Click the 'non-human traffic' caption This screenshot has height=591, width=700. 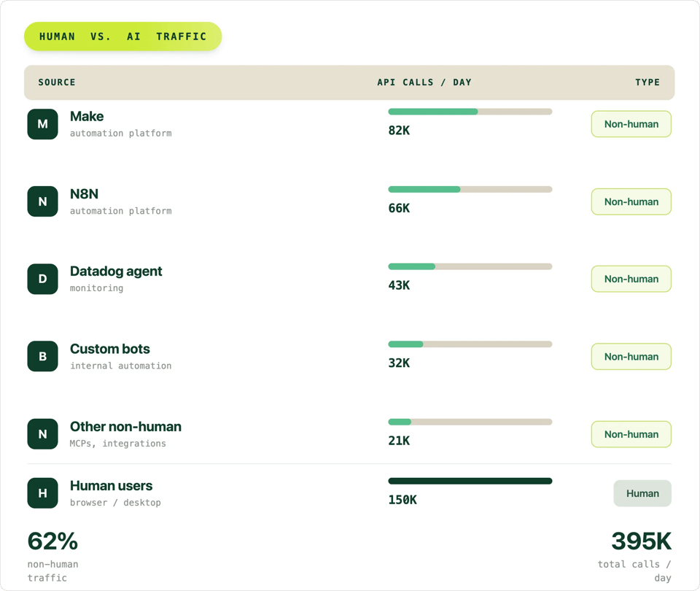point(52,571)
